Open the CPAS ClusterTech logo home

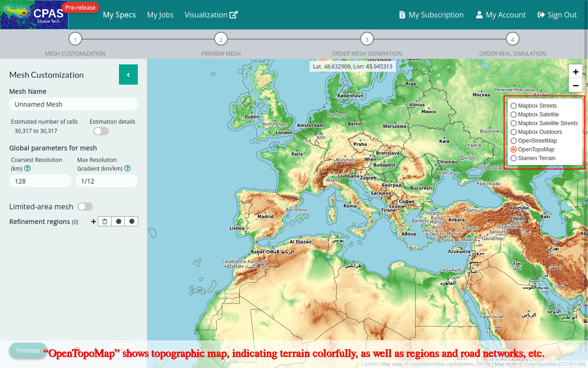tap(34, 15)
